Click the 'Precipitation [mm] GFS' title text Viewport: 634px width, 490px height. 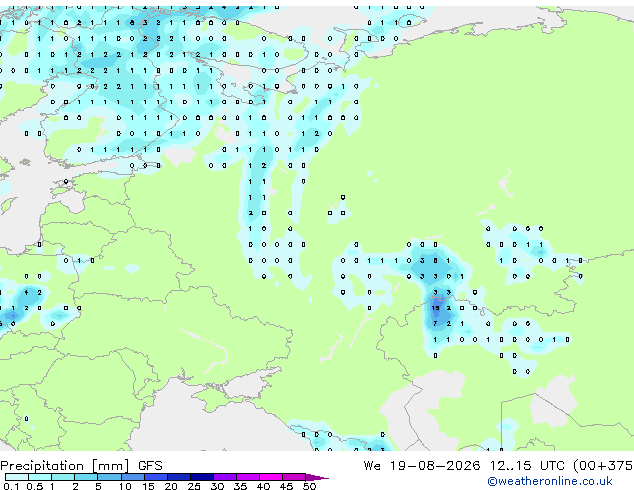coord(81,466)
